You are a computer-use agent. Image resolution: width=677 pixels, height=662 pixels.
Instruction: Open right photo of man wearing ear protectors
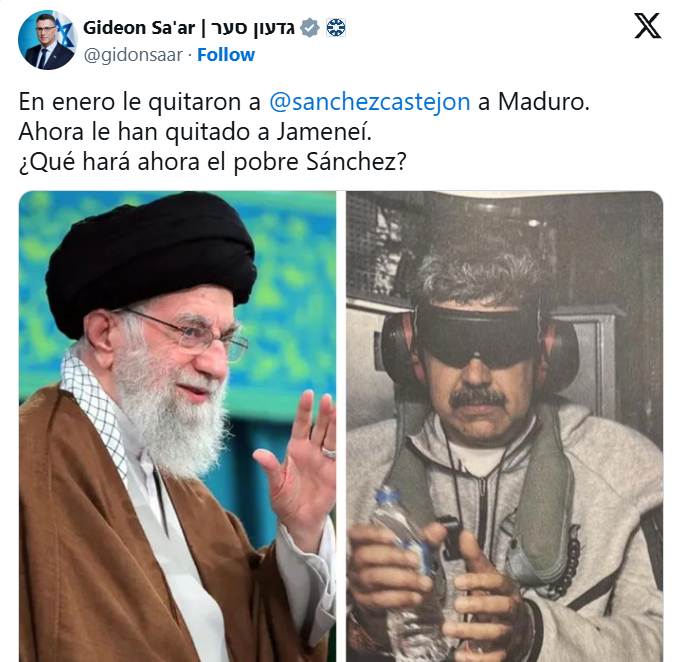click(x=505, y=426)
